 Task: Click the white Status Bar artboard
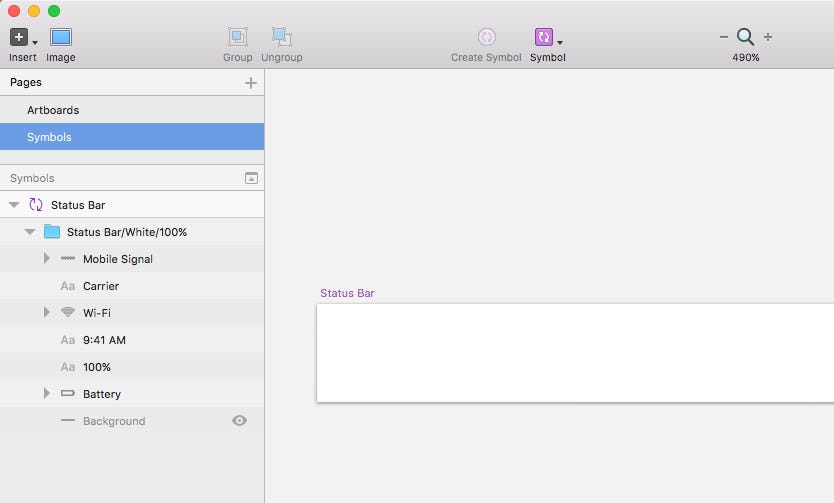click(575, 353)
